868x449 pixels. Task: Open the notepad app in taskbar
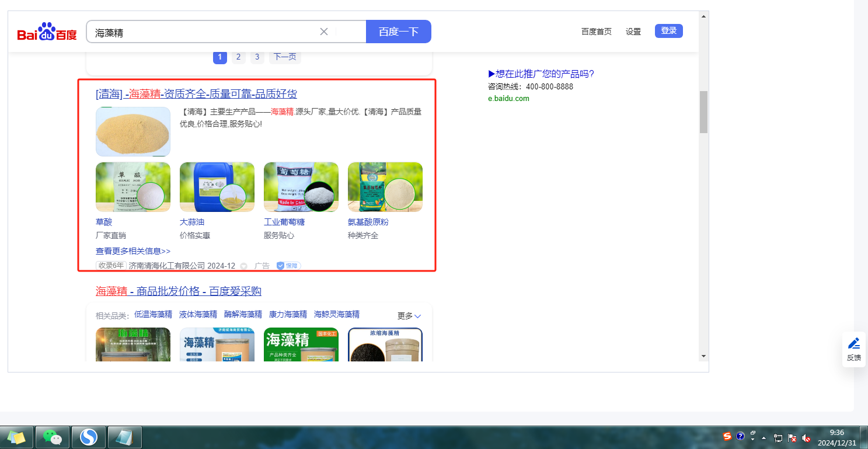[x=124, y=437]
